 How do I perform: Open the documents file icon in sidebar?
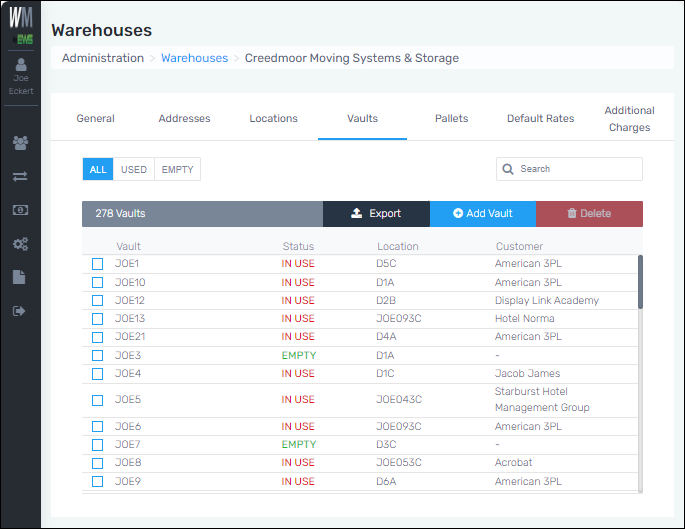(x=19, y=277)
